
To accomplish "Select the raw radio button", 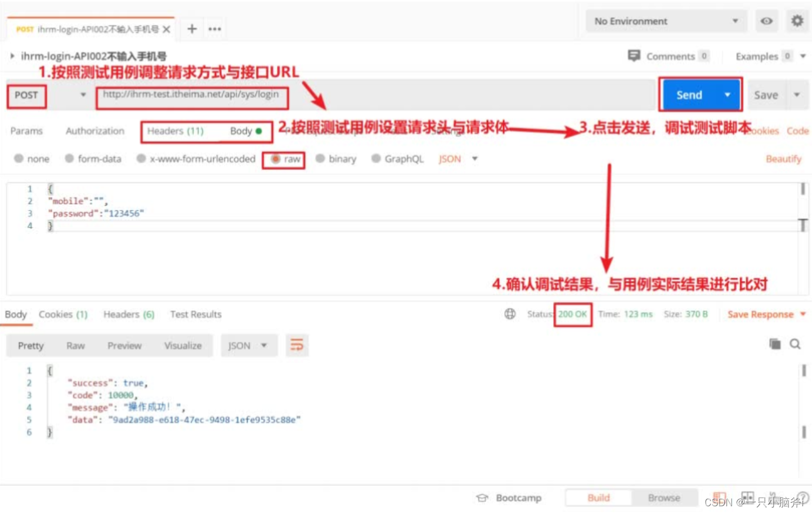I will [276, 159].
